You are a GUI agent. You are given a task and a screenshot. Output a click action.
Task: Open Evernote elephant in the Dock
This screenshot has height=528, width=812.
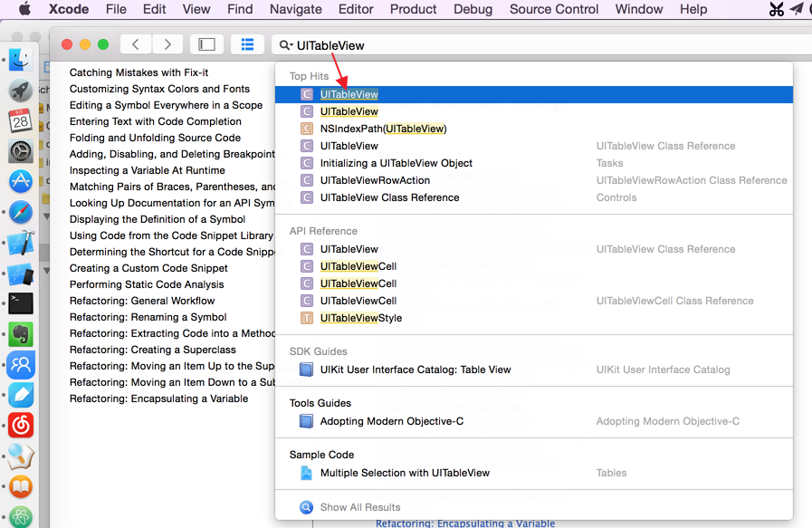pyautogui.click(x=21, y=334)
